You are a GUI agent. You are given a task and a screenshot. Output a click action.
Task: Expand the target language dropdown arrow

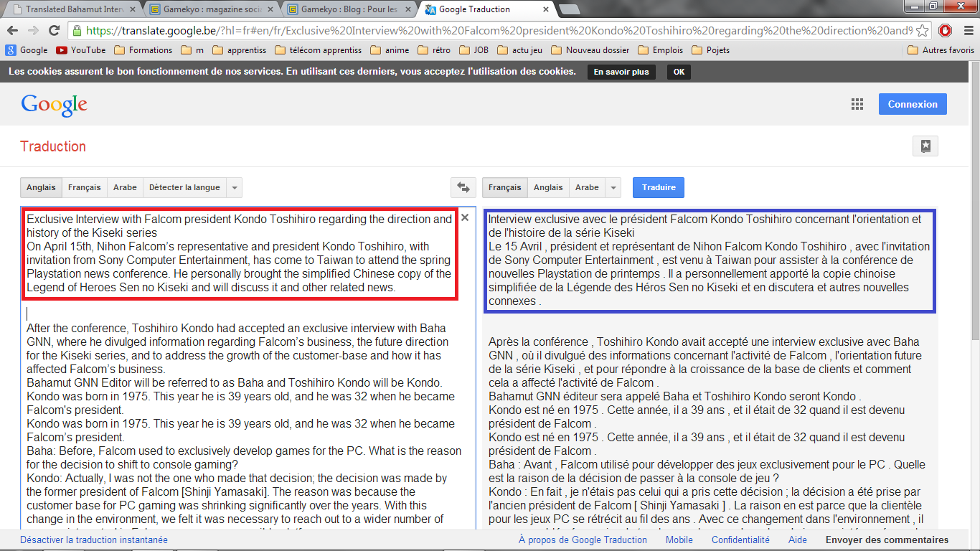point(613,187)
